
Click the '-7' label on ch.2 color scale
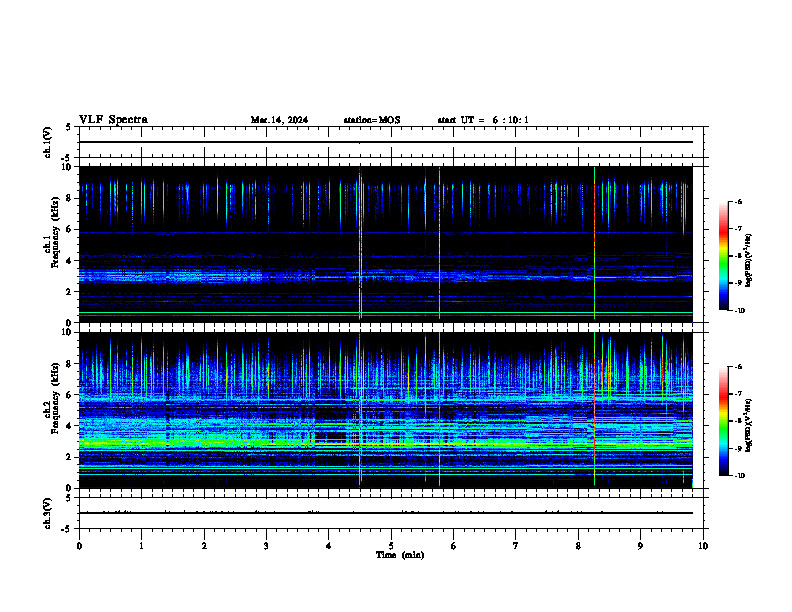pos(738,394)
